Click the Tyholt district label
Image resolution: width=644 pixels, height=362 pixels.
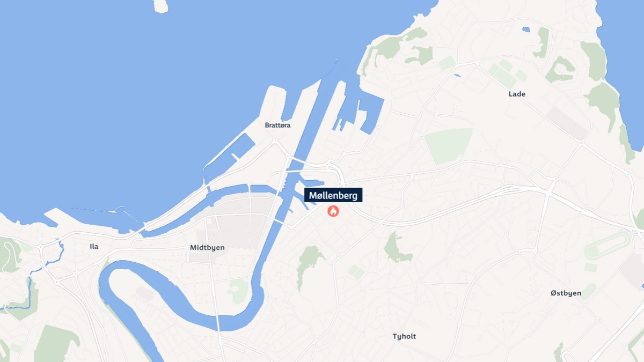click(404, 336)
